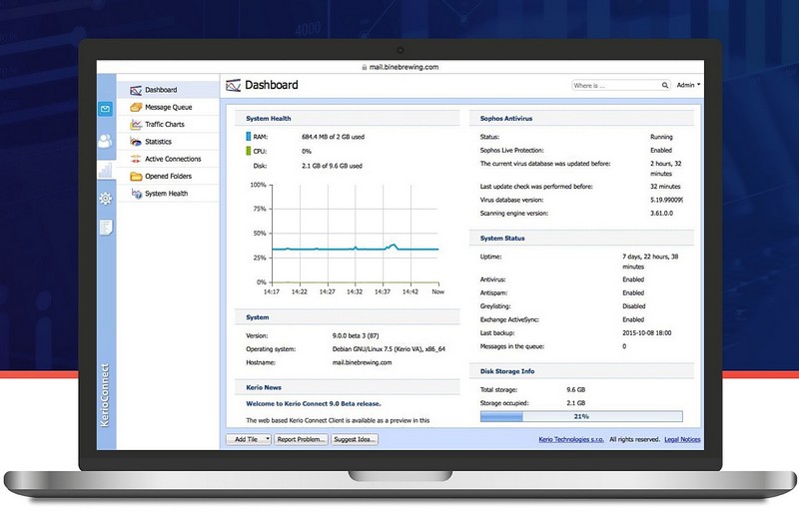Screen dimensions: 799x532
Task: Click the Suggest Idea button
Action: point(355,439)
